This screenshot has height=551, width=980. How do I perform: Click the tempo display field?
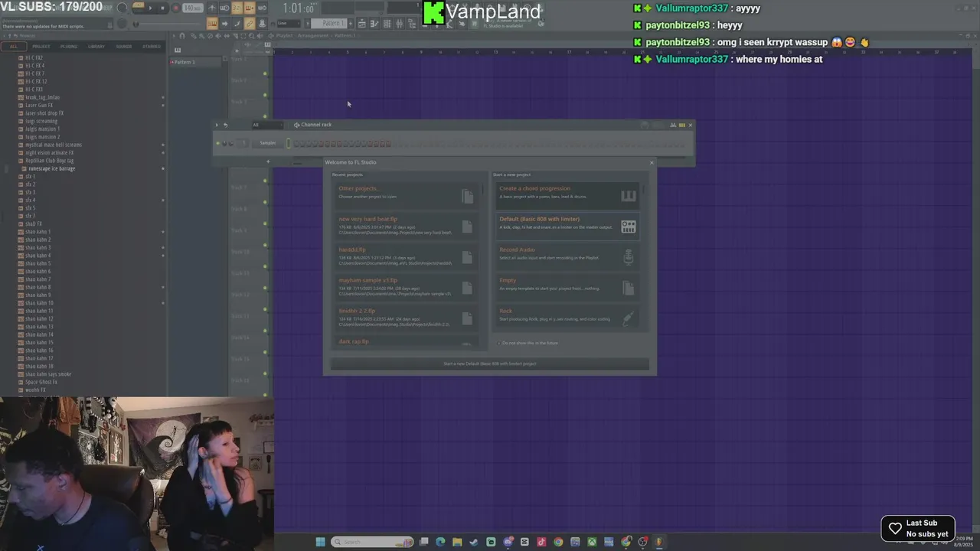click(x=193, y=8)
